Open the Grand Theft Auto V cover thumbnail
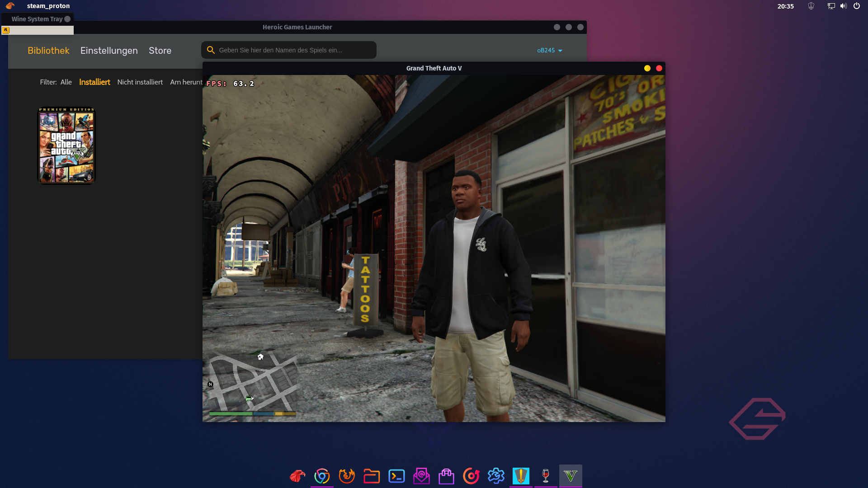The height and width of the screenshot is (488, 868). (x=66, y=145)
